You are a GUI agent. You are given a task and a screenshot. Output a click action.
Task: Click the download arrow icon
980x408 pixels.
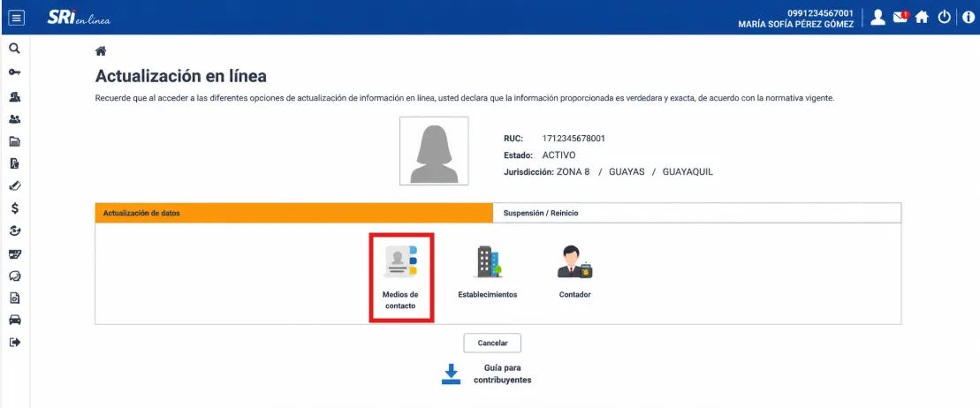[451, 374]
